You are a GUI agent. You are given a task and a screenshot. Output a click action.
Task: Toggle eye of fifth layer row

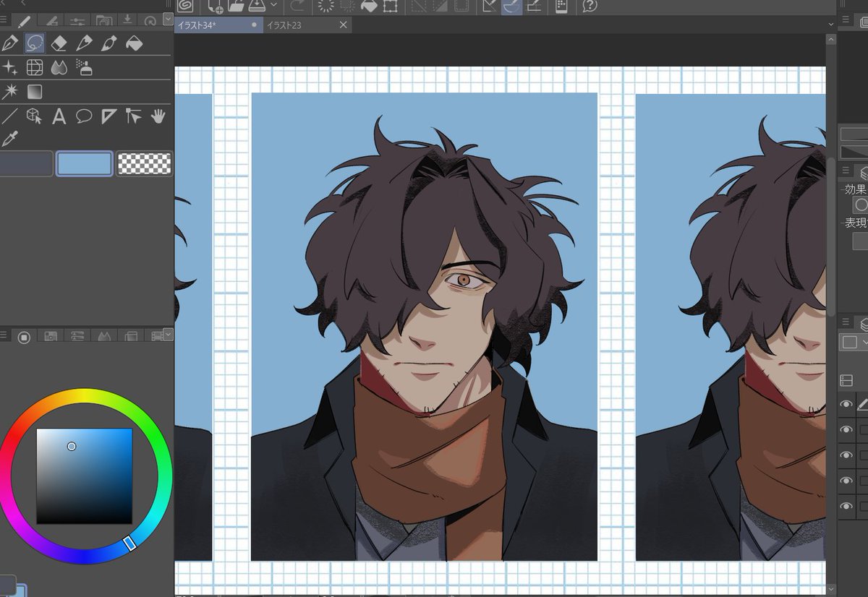click(846, 506)
